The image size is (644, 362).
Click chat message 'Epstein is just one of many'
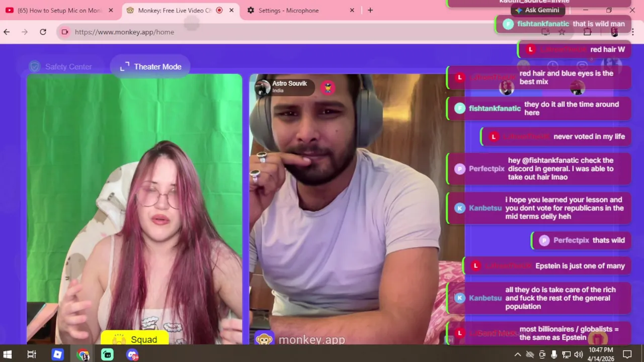[x=547, y=266]
